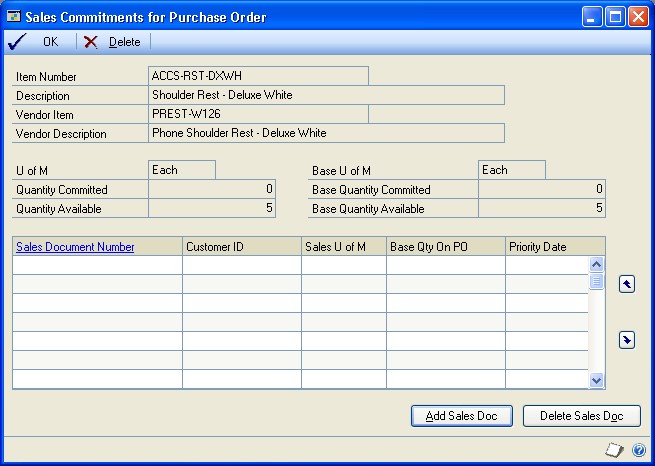Click the OK toolbar label
This screenshot has width=655, height=466.
(x=51, y=42)
